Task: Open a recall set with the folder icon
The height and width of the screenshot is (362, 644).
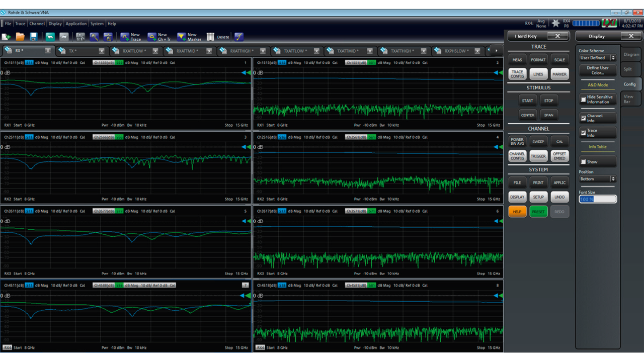Action: pos(20,37)
